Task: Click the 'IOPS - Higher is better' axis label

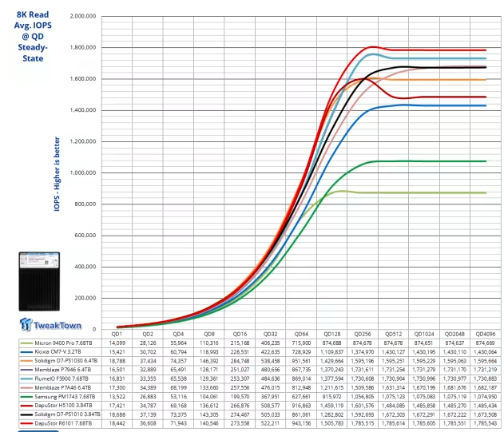Action: coord(57,174)
